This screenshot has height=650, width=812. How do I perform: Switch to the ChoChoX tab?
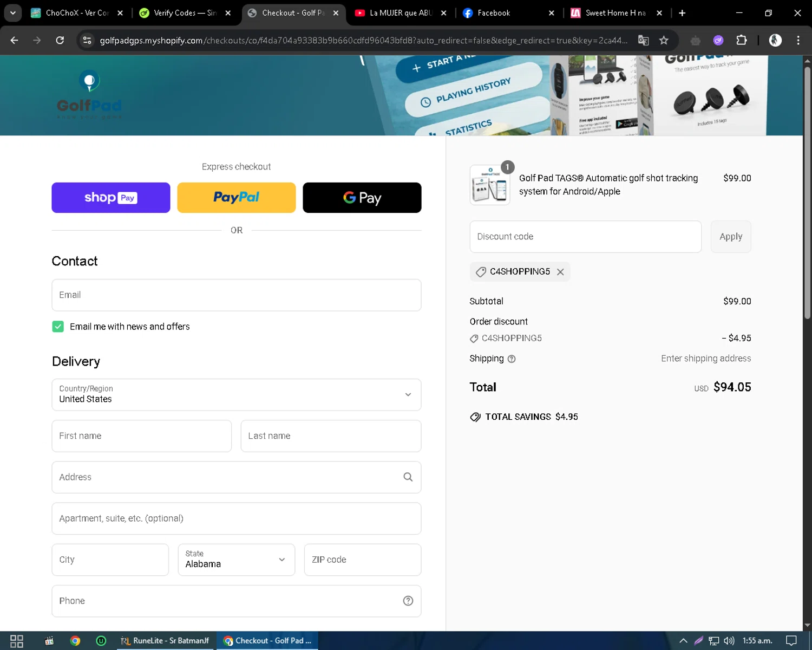coord(77,13)
